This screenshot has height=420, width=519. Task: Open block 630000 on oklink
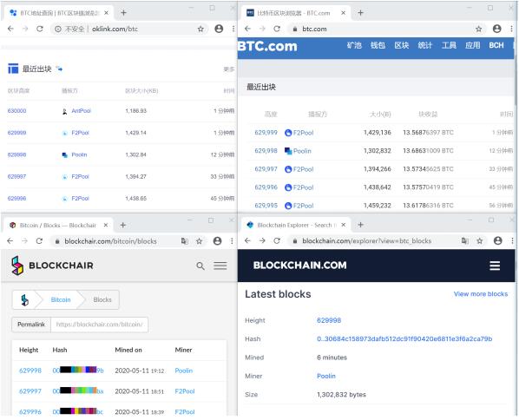[x=16, y=111]
